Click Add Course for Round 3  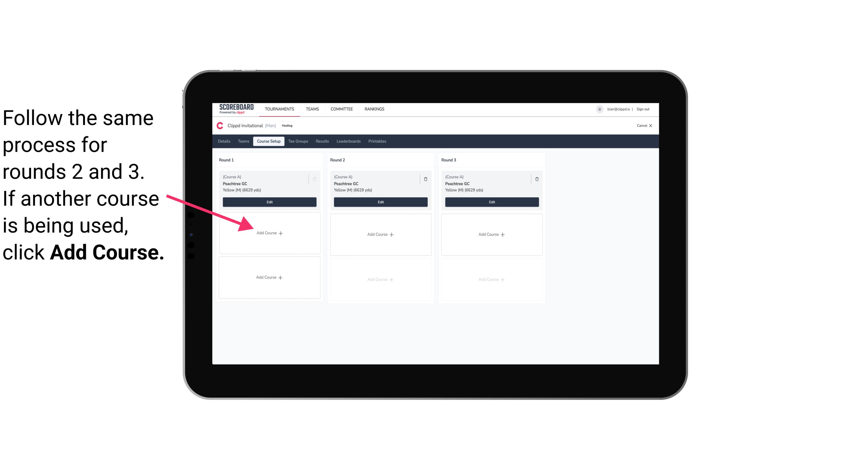(x=491, y=234)
